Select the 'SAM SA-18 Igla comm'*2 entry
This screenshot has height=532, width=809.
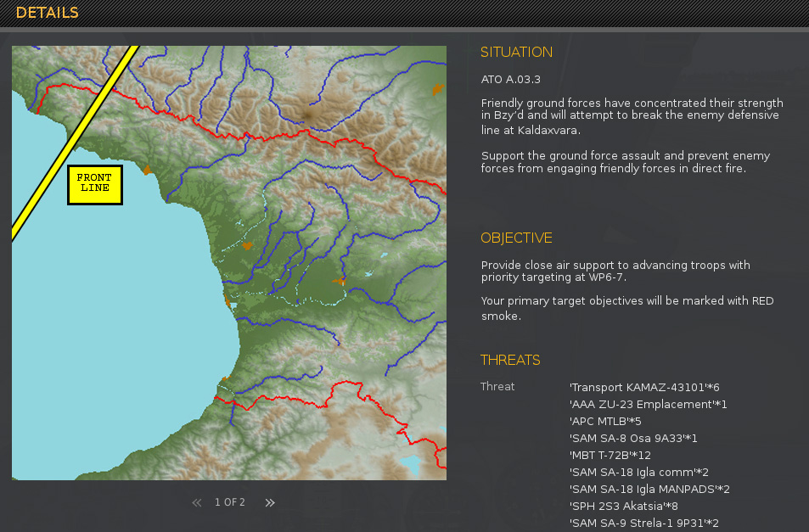[639, 473]
